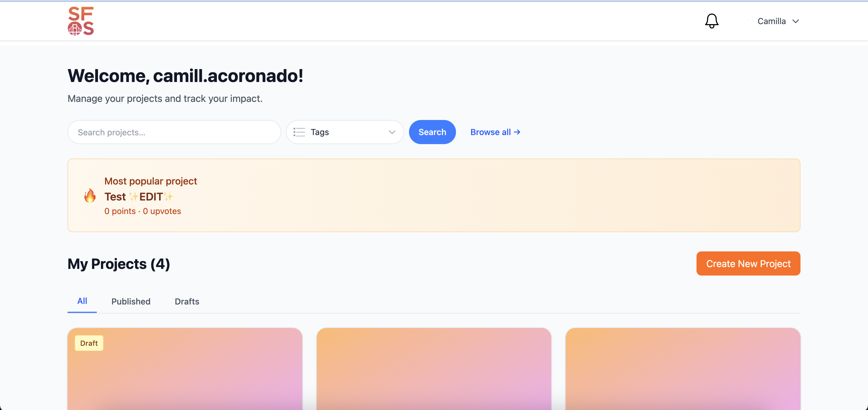Open the notifications bell

pyautogui.click(x=711, y=21)
